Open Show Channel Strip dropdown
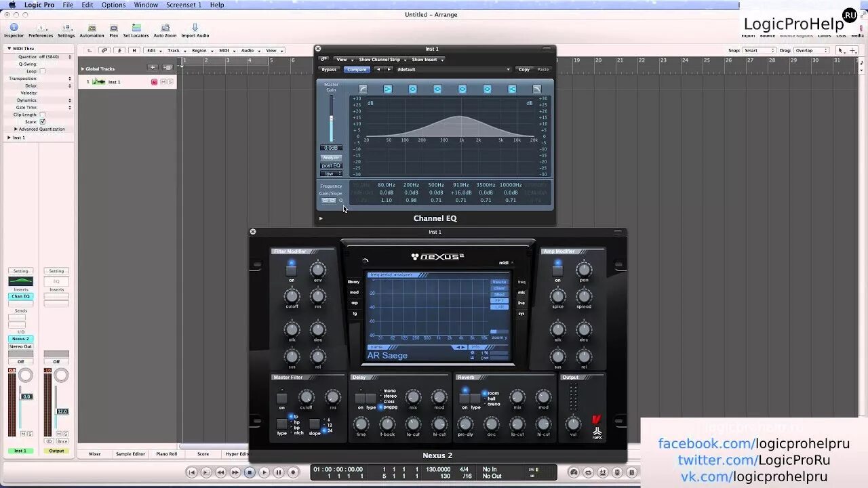The image size is (868, 488). point(381,60)
